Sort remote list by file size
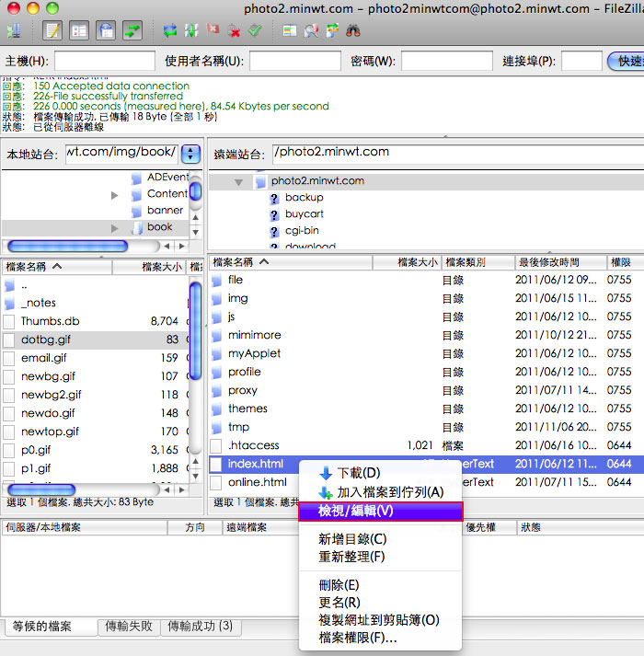The image size is (644, 656). [x=407, y=262]
